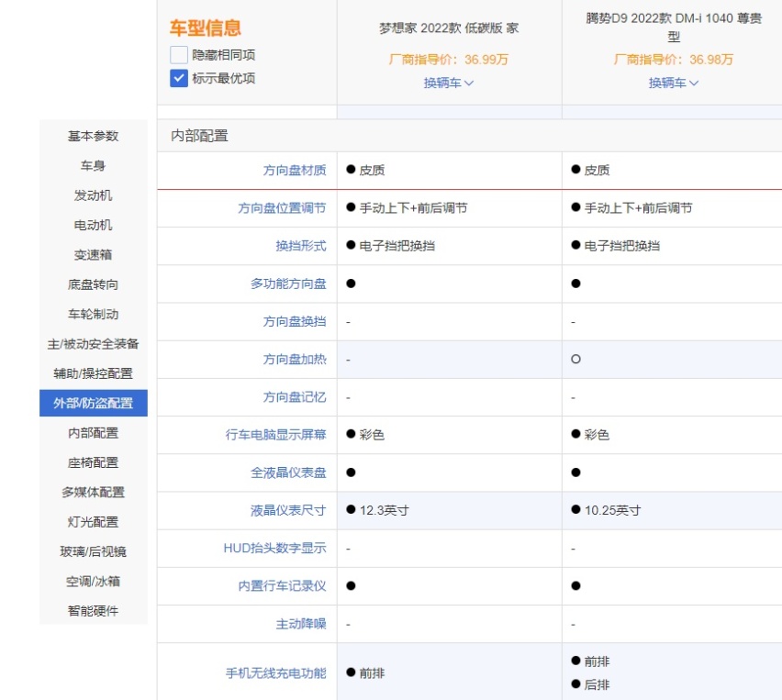This screenshot has height=700, width=782.
Task: Click 后排 value in wireless charging row
Action: coord(597,685)
